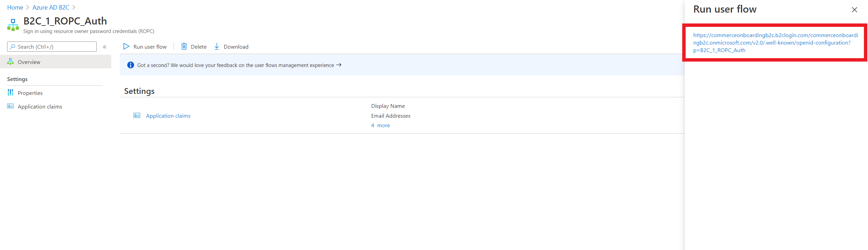Click the Overview hierarchy icon in sidebar
The width and height of the screenshot is (868, 250).
click(x=11, y=62)
